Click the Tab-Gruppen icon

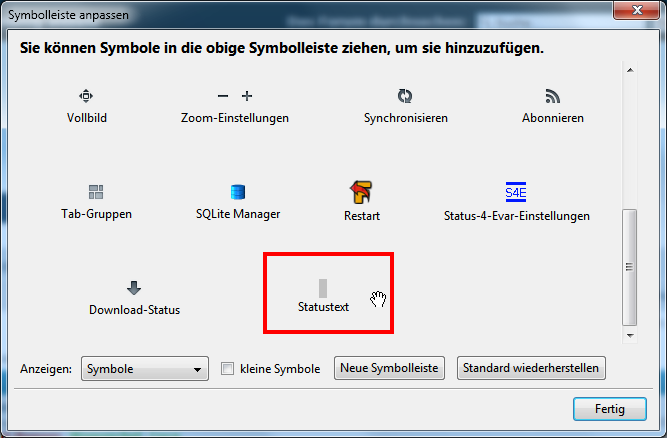coord(96,191)
